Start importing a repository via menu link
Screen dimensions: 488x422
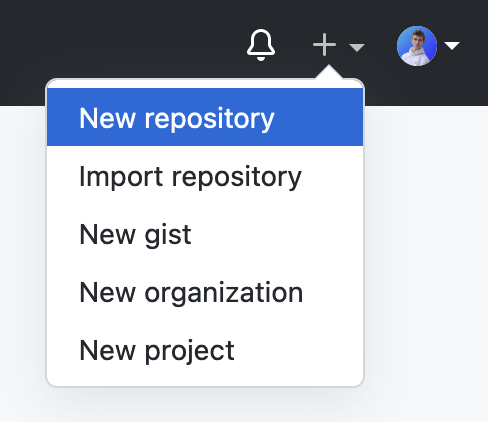click(x=190, y=177)
